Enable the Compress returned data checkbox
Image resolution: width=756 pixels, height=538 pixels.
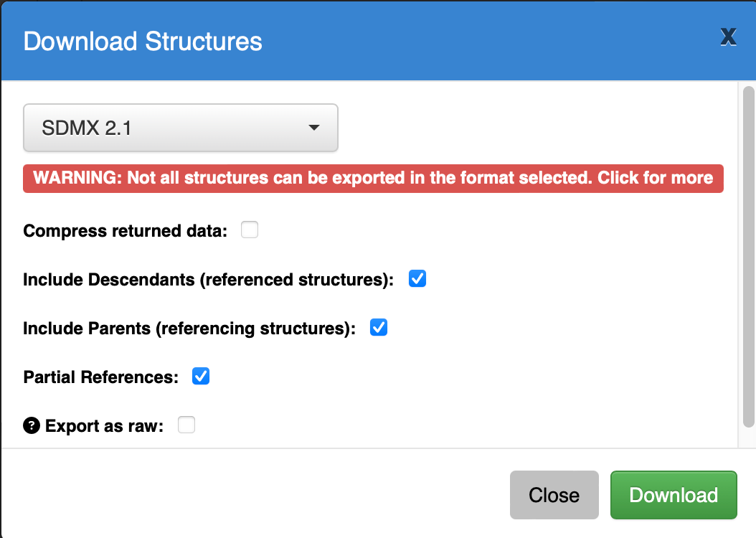click(250, 230)
